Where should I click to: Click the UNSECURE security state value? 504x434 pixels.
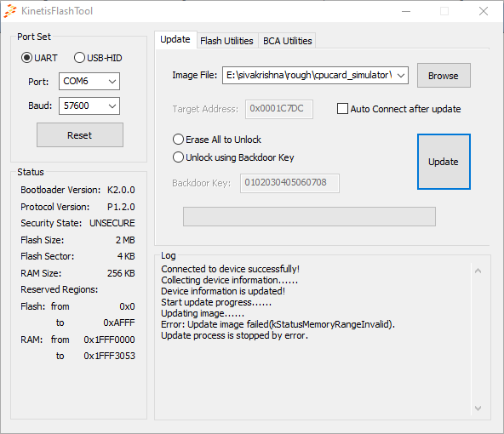pyautogui.click(x=112, y=223)
